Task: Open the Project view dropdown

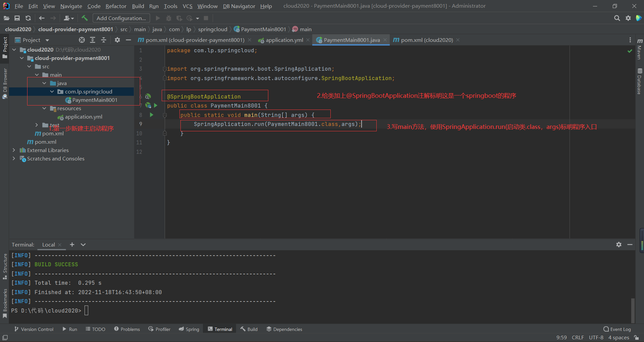Action: (x=47, y=40)
